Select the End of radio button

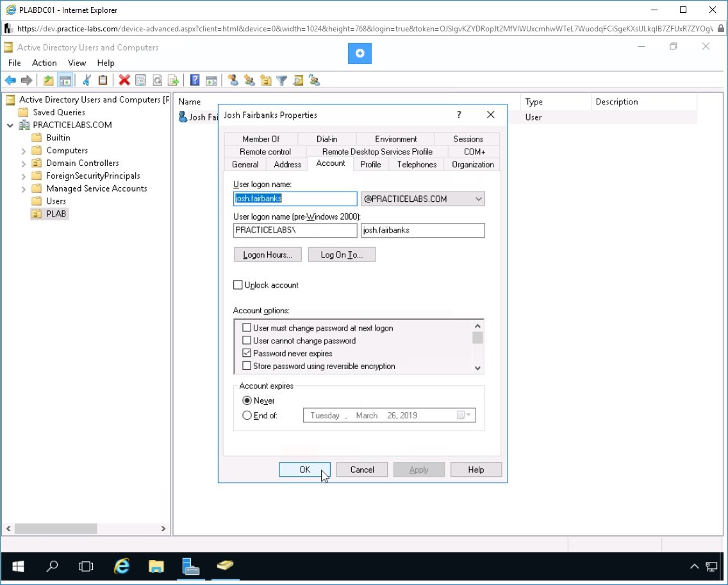point(247,416)
